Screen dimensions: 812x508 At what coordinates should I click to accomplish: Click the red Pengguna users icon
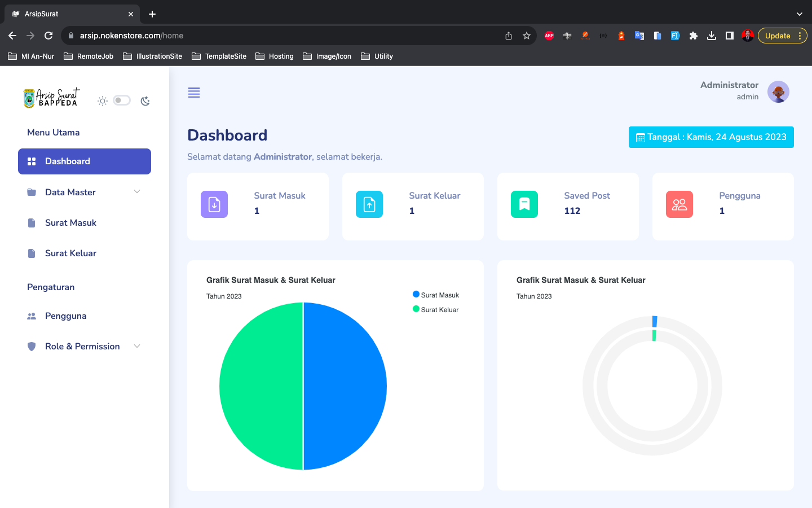(x=679, y=204)
